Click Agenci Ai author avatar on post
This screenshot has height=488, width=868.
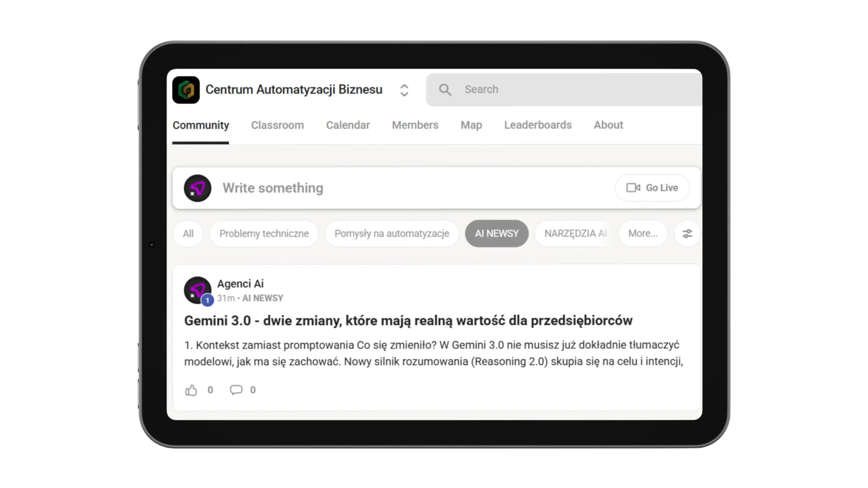(197, 290)
